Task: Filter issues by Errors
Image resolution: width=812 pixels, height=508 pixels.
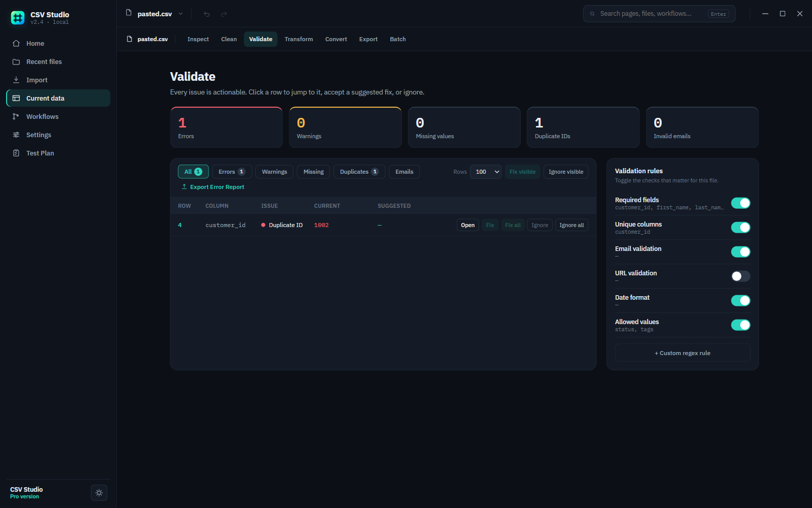Action: pos(232,172)
